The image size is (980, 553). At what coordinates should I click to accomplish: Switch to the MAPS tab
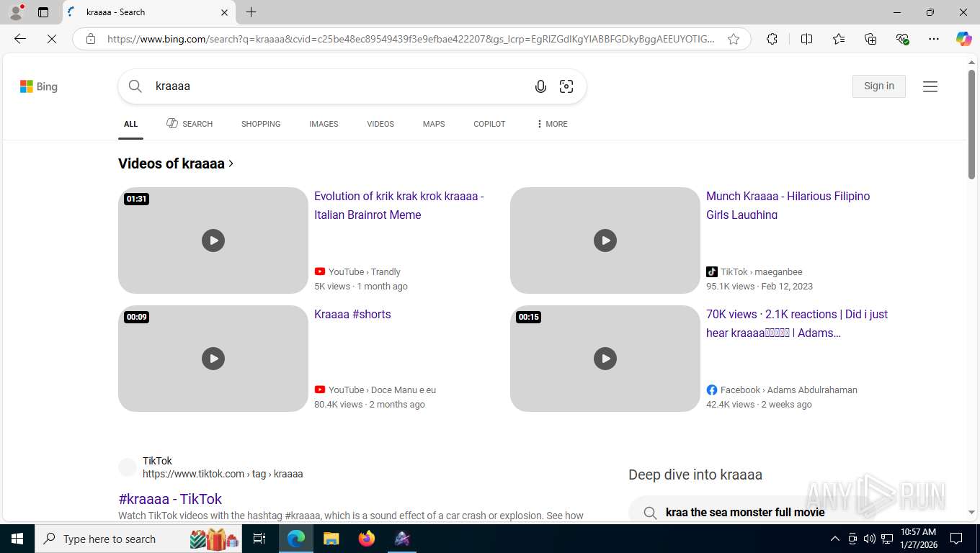pyautogui.click(x=434, y=124)
